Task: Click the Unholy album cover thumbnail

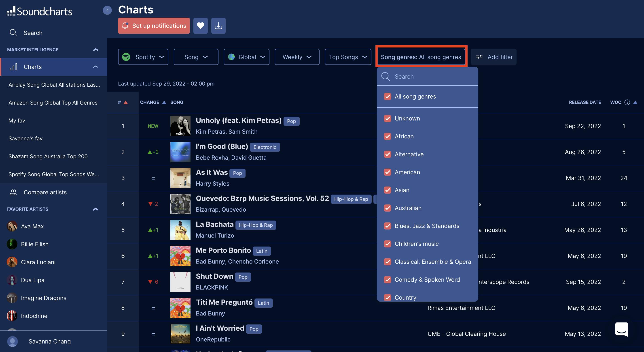Action: click(x=180, y=126)
